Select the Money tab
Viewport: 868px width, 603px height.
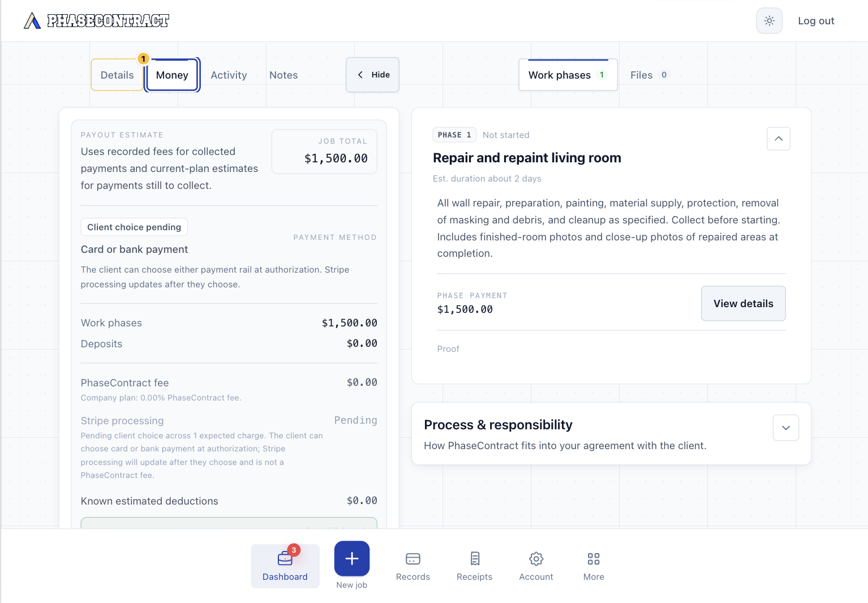pyautogui.click(x=172, y=75)
